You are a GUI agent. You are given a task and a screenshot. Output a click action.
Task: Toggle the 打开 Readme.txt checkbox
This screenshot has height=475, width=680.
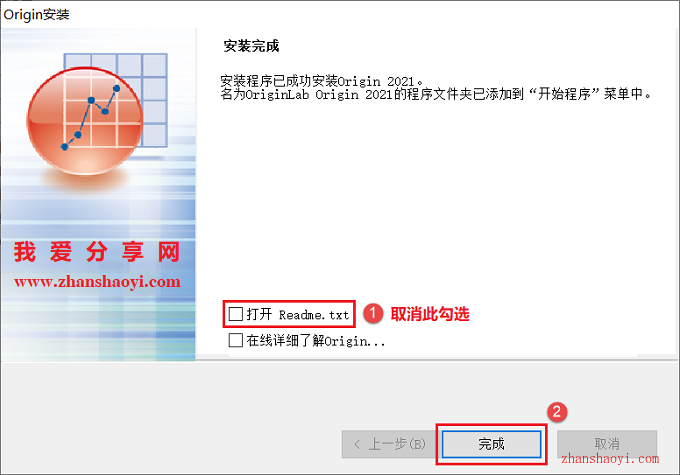click(x=235, y=314)
